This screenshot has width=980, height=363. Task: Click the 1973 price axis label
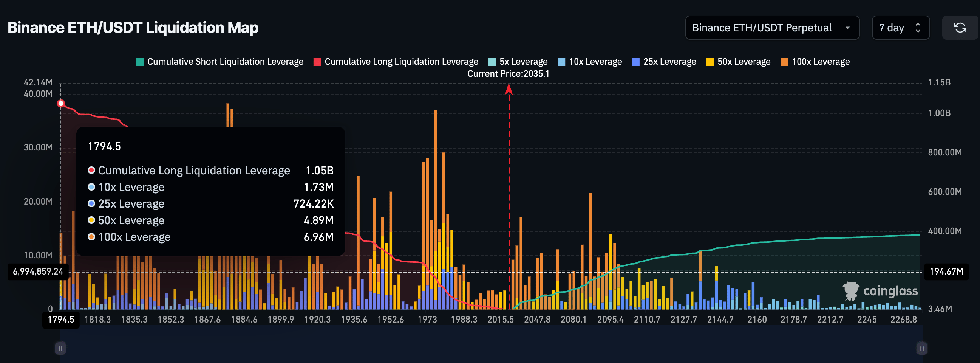click(427, 320)
